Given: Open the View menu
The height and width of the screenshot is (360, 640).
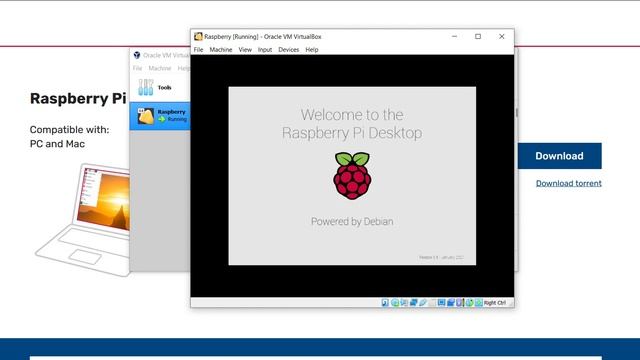Looking at the screenshot, I should [245, 50].
